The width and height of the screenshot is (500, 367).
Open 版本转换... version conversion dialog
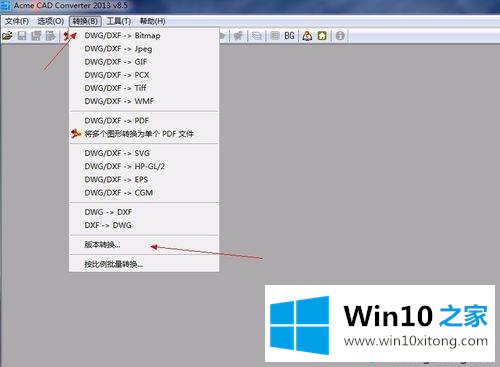click(144, 245)
